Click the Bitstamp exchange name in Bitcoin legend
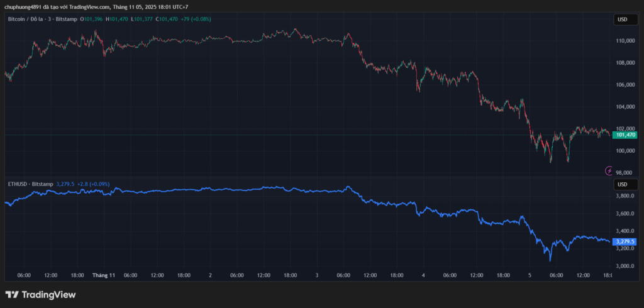 click(67, 19)
